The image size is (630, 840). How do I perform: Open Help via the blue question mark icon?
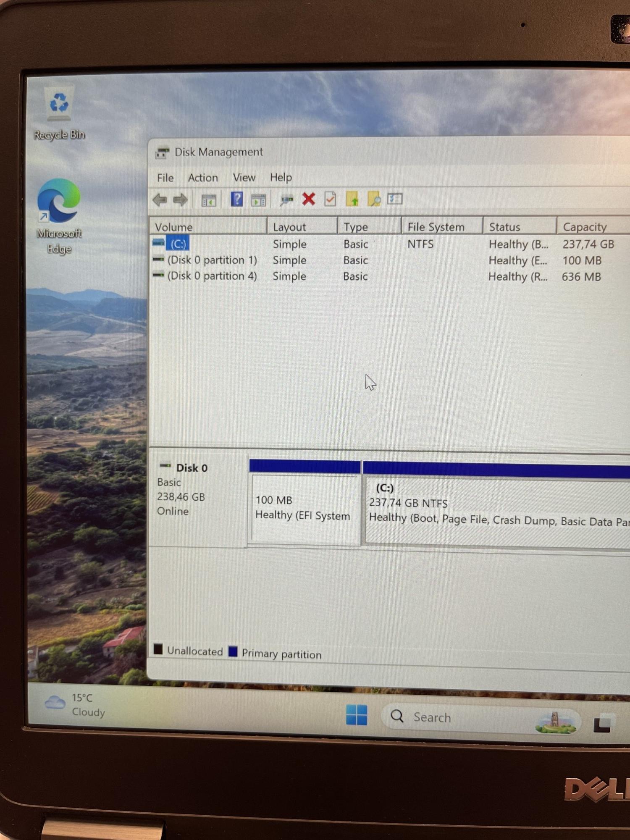click(237, 199)
